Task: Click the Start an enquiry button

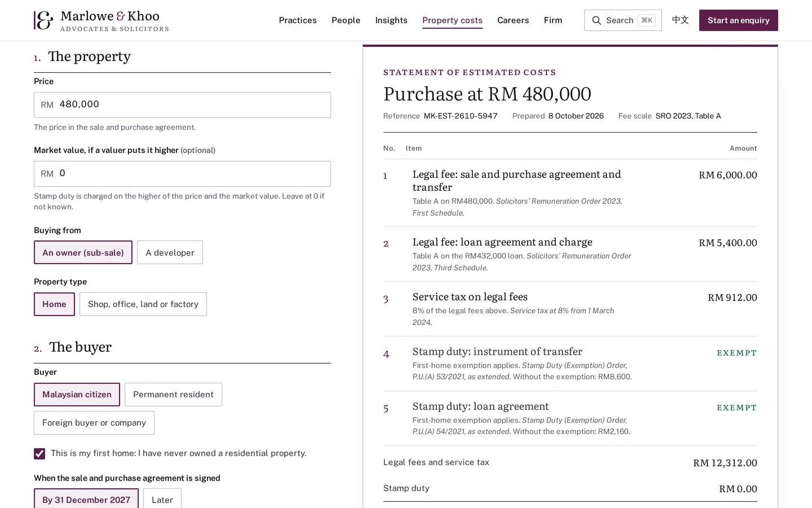Action: (x=739, y=20)
